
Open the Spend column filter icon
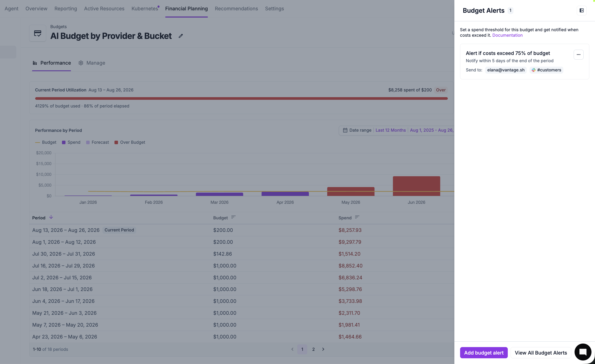357,217
